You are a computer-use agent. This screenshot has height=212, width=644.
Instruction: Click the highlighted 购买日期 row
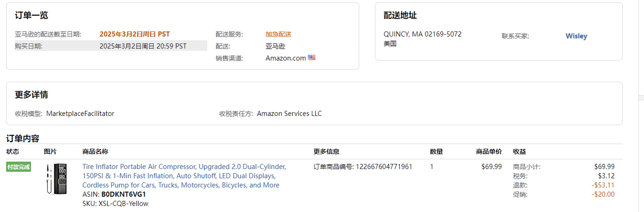click(111, 46)
